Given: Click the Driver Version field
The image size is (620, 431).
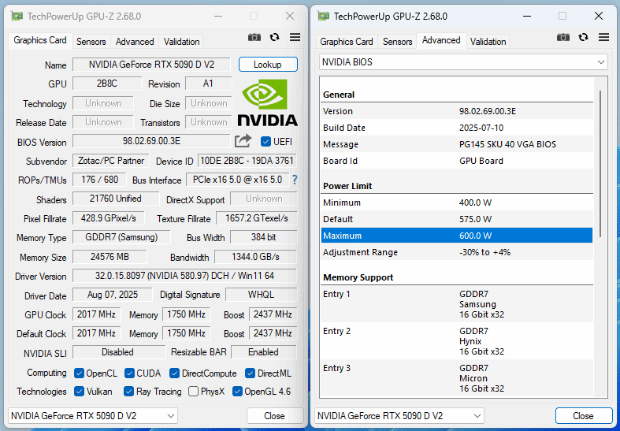Looking at the screenshot, I should (x=184, y=276).
